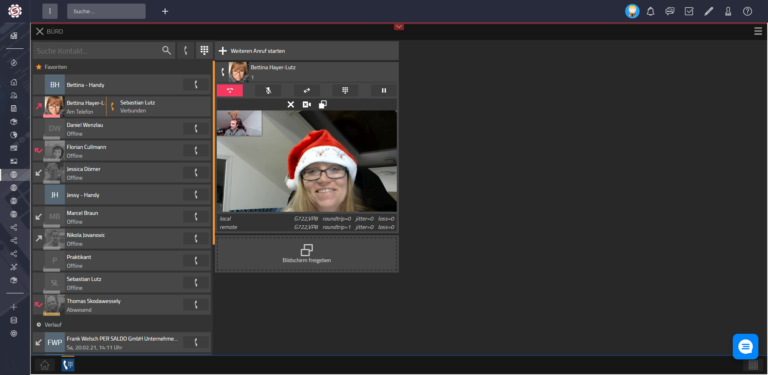Image resolution: width=768 pixels, height=375 pixels.
Task: Toggle the video camera icon
Action: coord(307,104)
